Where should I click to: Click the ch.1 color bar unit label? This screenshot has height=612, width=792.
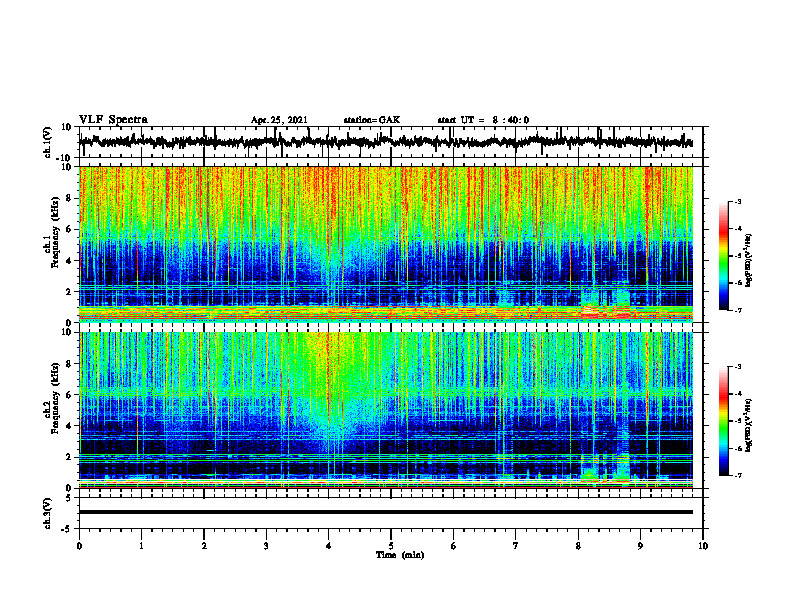point(749,261)
